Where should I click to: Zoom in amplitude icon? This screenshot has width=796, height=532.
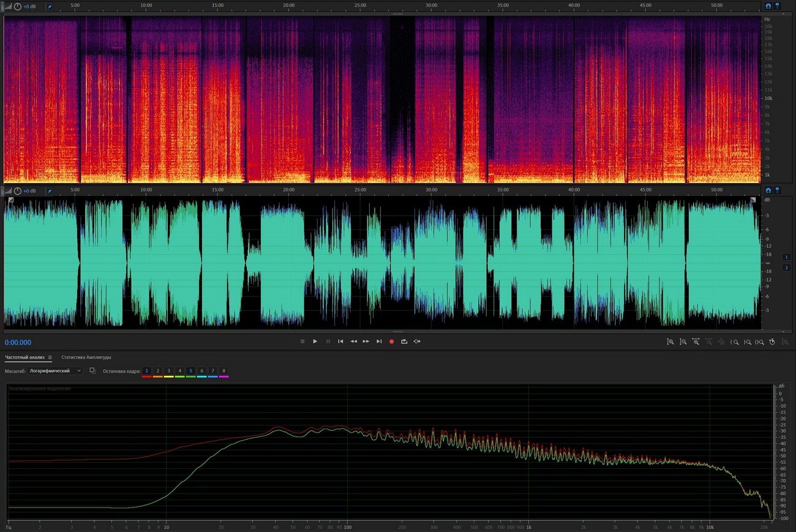(x=670, y=342)
